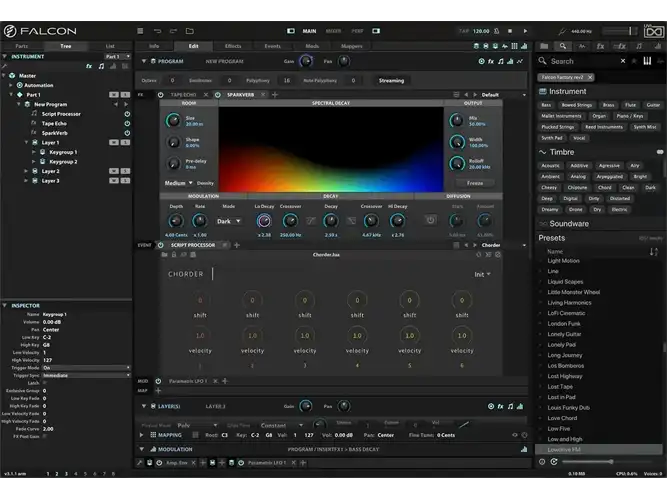Click the wrench icon in tree panel

pyautogui.click(x=4, y=66)
